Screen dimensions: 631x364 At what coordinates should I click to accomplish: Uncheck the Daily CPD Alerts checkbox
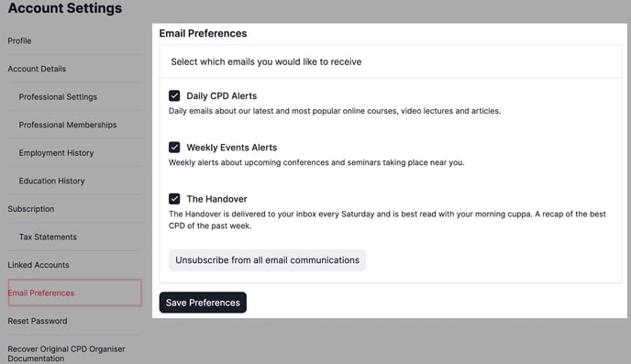tap(174, 95)
